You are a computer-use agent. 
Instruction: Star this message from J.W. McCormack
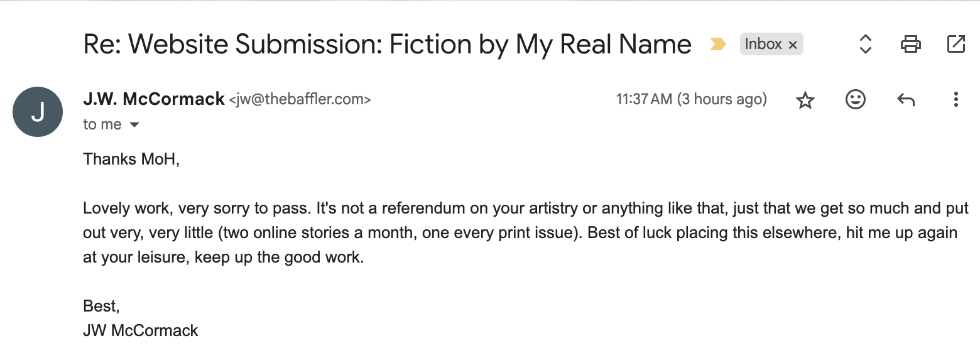tap(805, 100)
